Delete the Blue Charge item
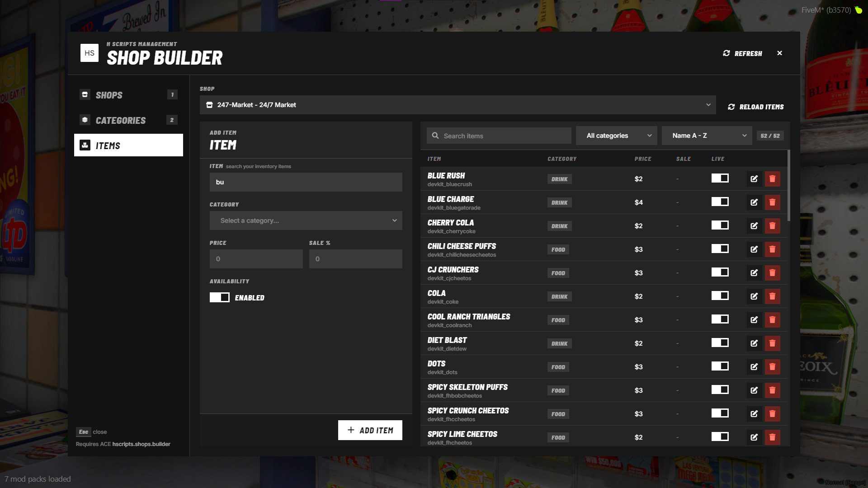This screenshot has height=488, width=868. (772, 202)
